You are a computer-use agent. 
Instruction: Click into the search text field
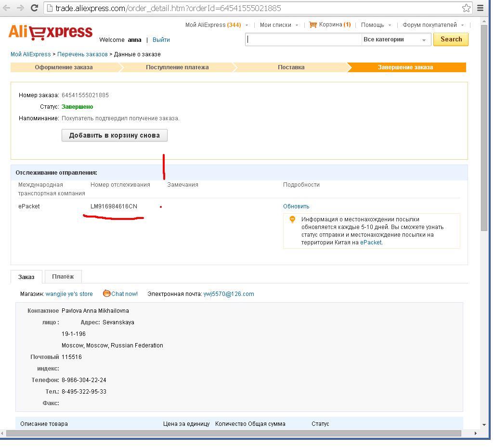pyautogui.click(x=303, y=40)
